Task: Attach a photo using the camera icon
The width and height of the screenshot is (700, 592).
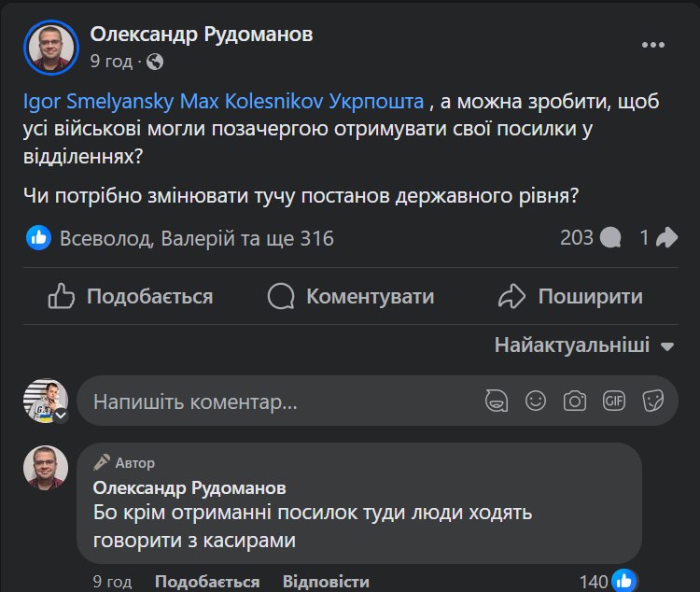Action: coord(575,402)
